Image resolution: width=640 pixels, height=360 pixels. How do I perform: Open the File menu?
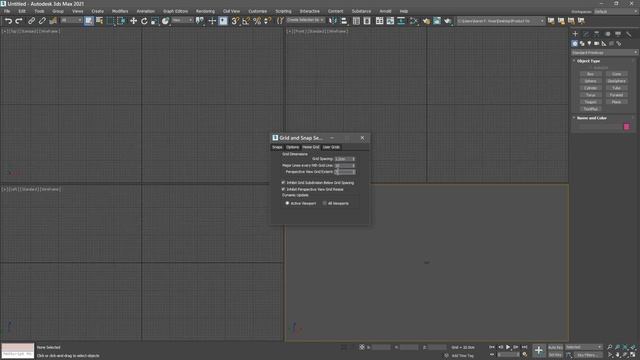coord(7,11)
